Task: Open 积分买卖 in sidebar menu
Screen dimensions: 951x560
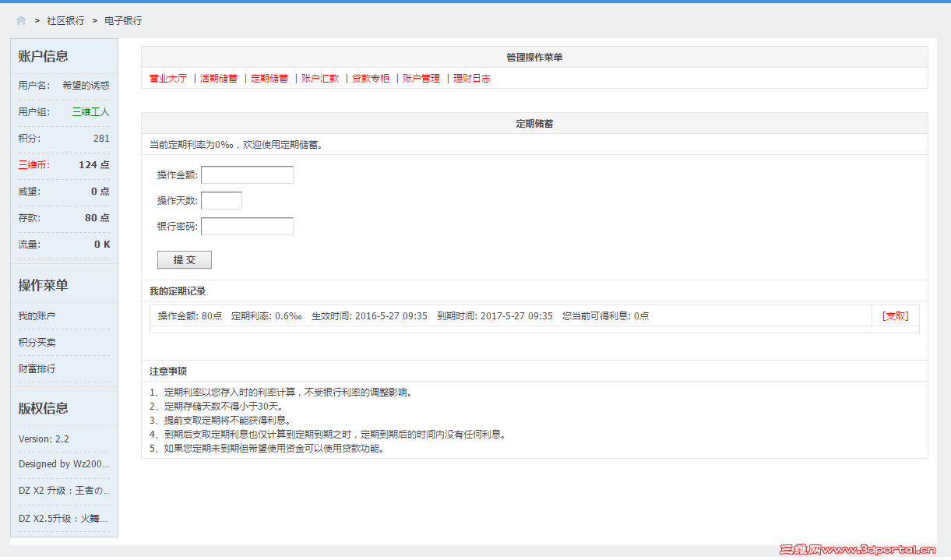Action: coord(37,342)
